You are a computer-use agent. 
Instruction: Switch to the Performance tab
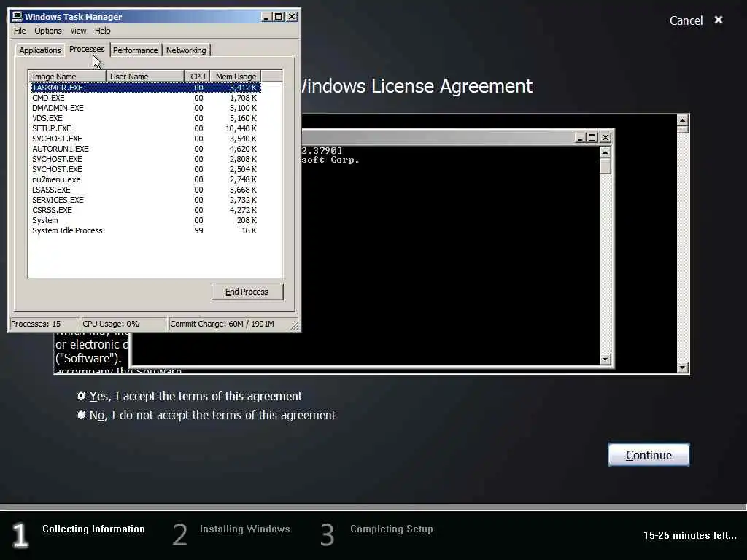pyautogui.click(x=135, y=50)
